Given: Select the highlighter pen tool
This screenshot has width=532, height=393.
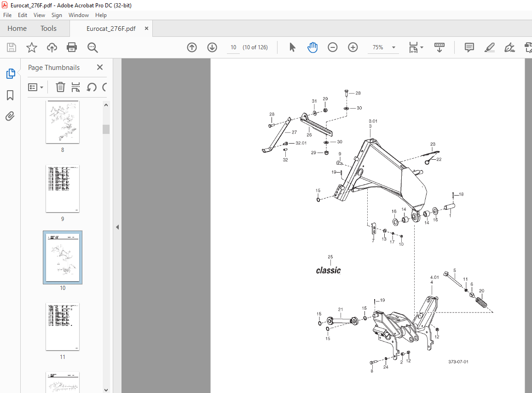Looking at the screenshot, I should pyautogui.click(x=489, y=47).
